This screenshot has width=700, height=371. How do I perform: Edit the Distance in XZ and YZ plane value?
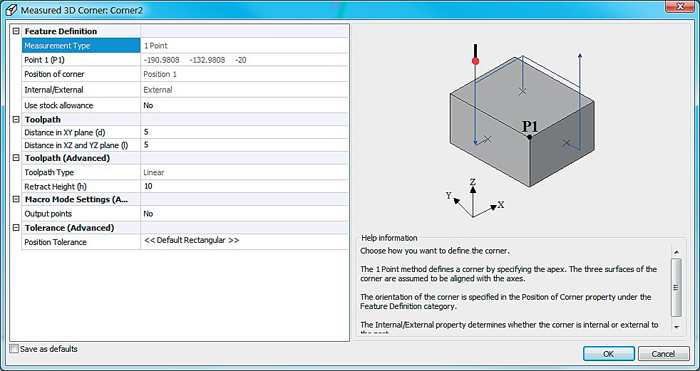pos(244,145)
